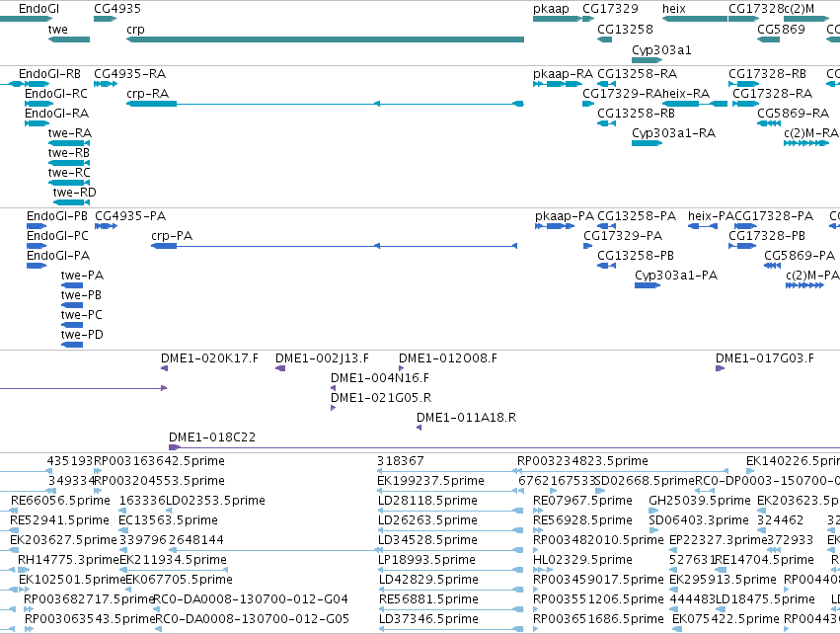Screen dimensions: 840x634
Task: Select the DME1-011A18.R feature label
Action: [467, 418]
